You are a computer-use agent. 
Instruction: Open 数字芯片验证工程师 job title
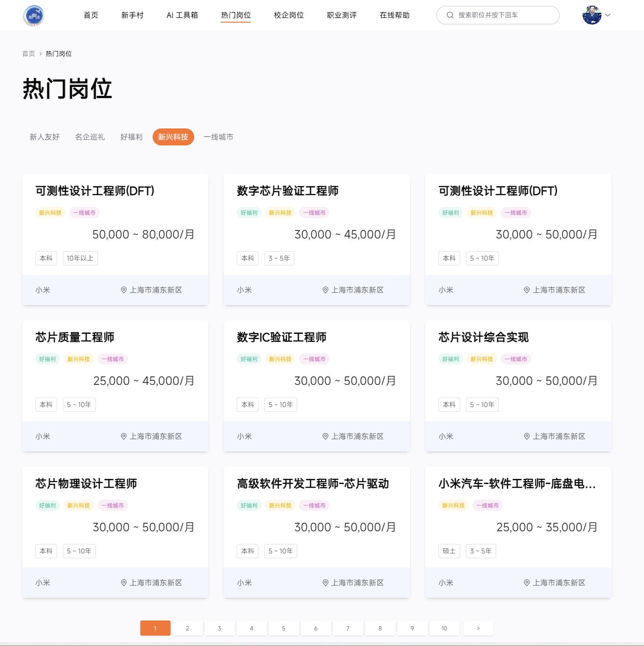(288, 191)
